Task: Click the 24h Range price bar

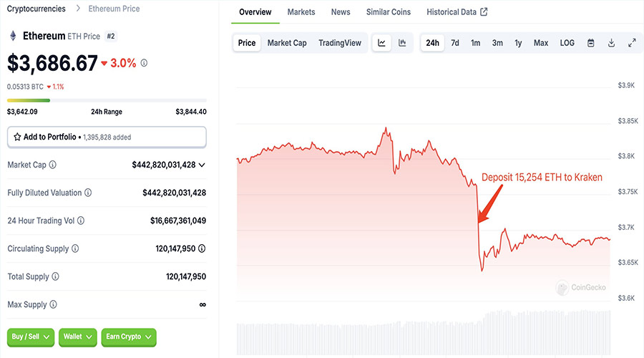Action: click(107, 100)
